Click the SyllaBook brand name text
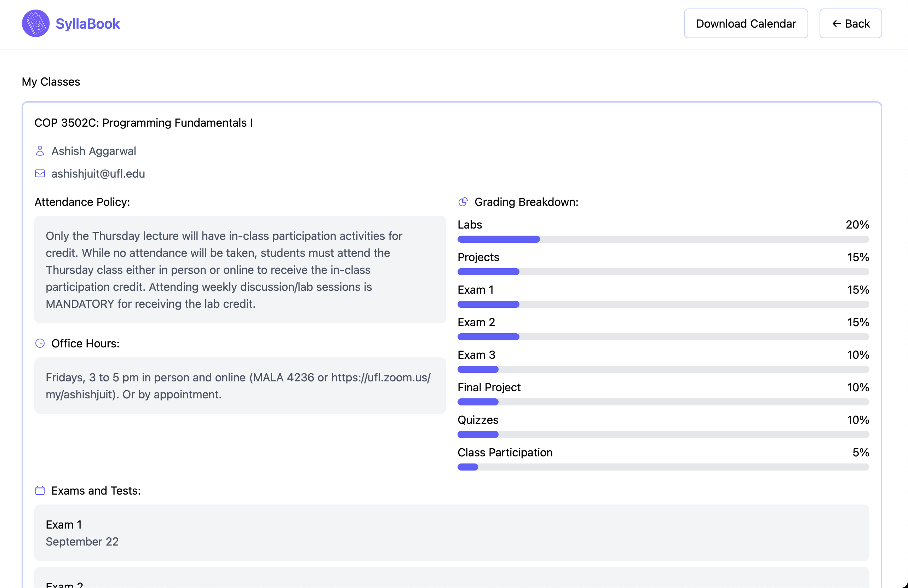The height and width of the screenshot is (588, 908). 88,24
